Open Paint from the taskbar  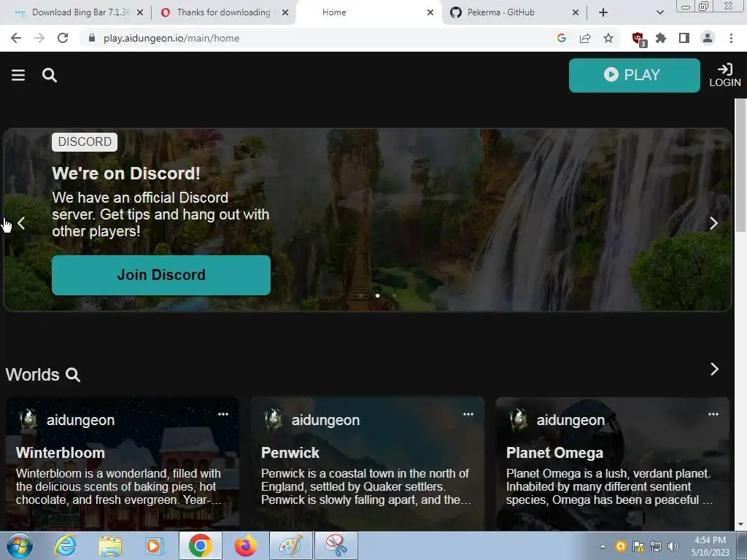tap(291, 545)
